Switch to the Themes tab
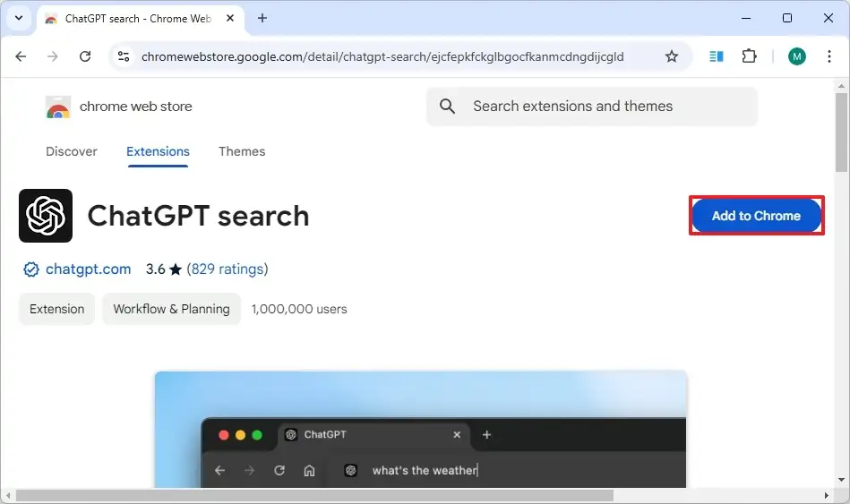Image resolution: width=850 pixels, height=504 pixels. point(242,151)
